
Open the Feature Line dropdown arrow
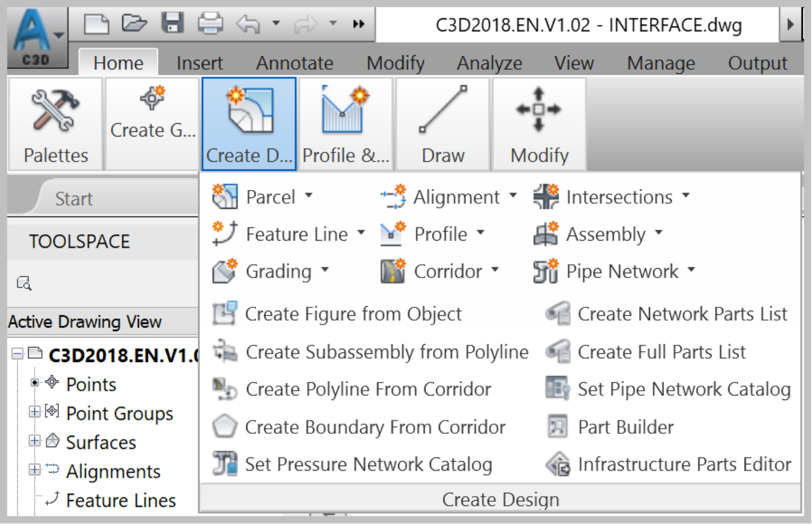tap(361, 233)
